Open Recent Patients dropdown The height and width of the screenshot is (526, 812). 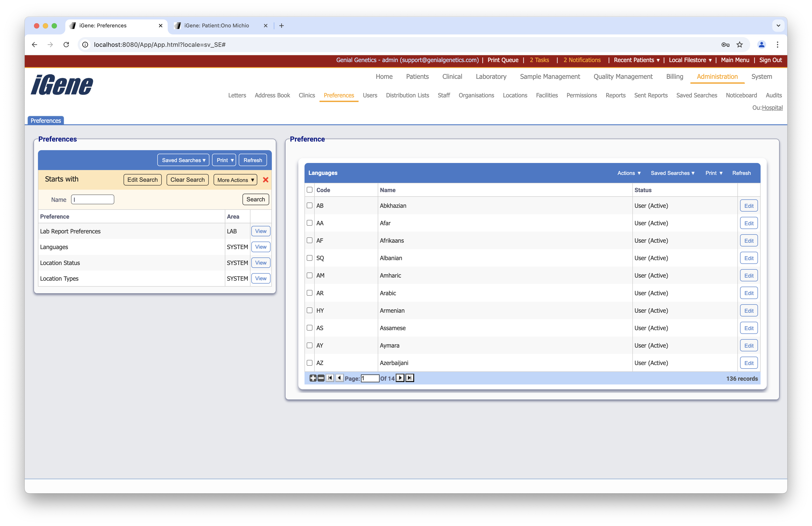[x=636, y=60]
